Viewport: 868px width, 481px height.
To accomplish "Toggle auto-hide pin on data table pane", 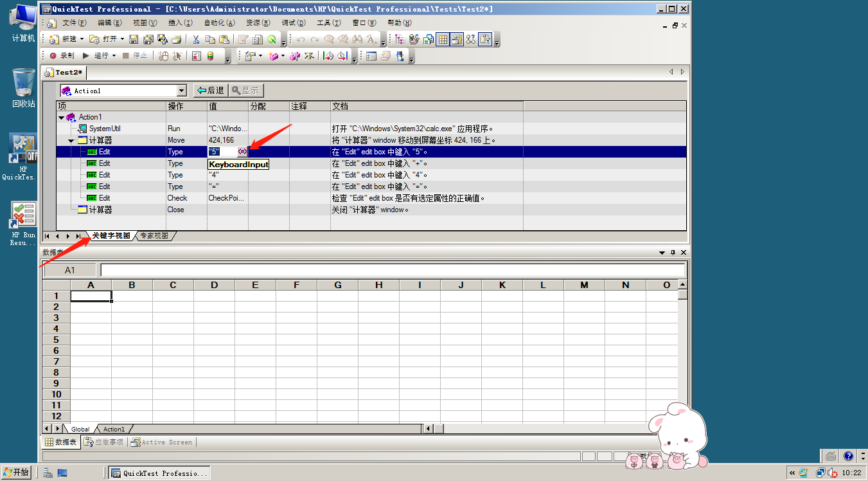I will tap(673, 253).
